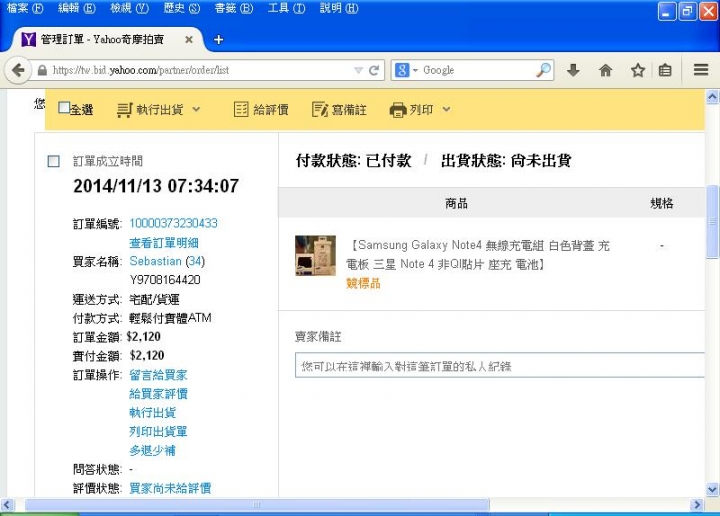The height and width of the screenshot is (516, 720).
Task: Click the vertical scrollbar up arrow
Action: [x=712, y=96]
